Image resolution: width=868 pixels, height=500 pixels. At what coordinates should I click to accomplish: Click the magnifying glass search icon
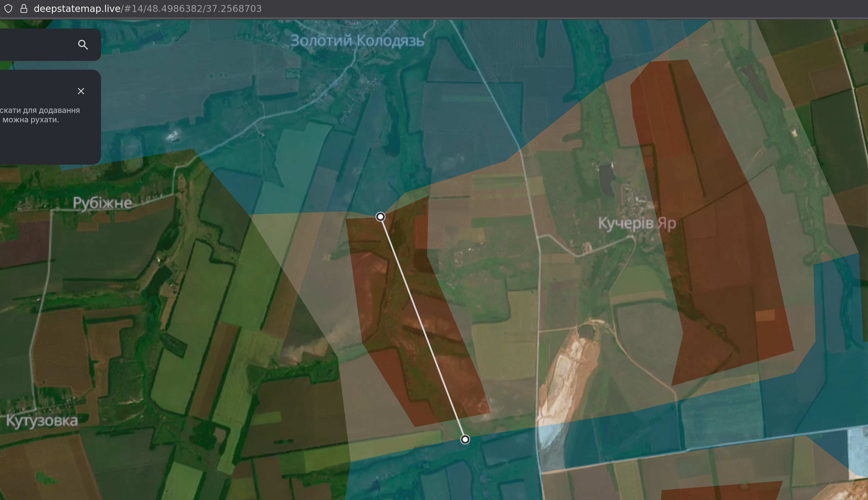click(x=83, y=45)
